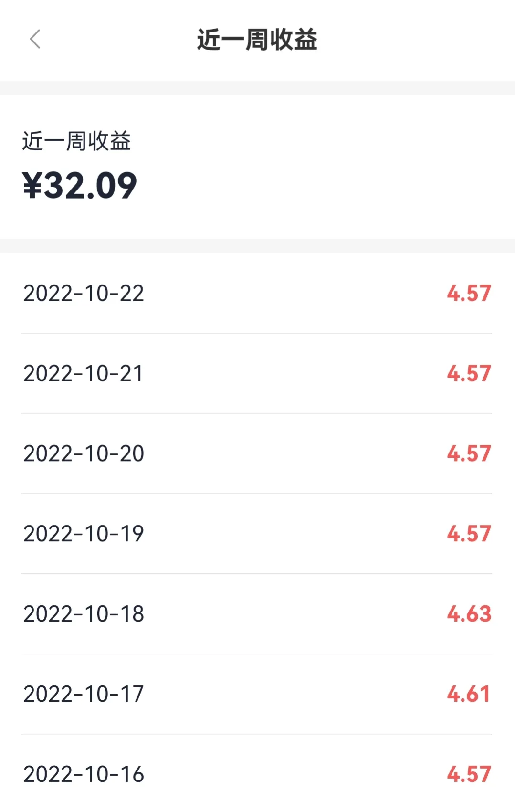Tap 4.57 amount for 2022-10-16
515x812 pixels.
(469, 774)
